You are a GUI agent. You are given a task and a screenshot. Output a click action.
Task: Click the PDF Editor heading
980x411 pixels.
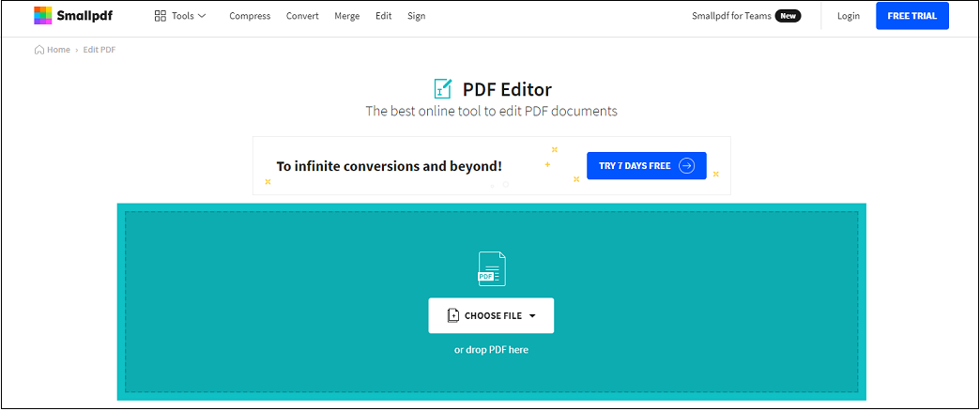pos(507,89)
